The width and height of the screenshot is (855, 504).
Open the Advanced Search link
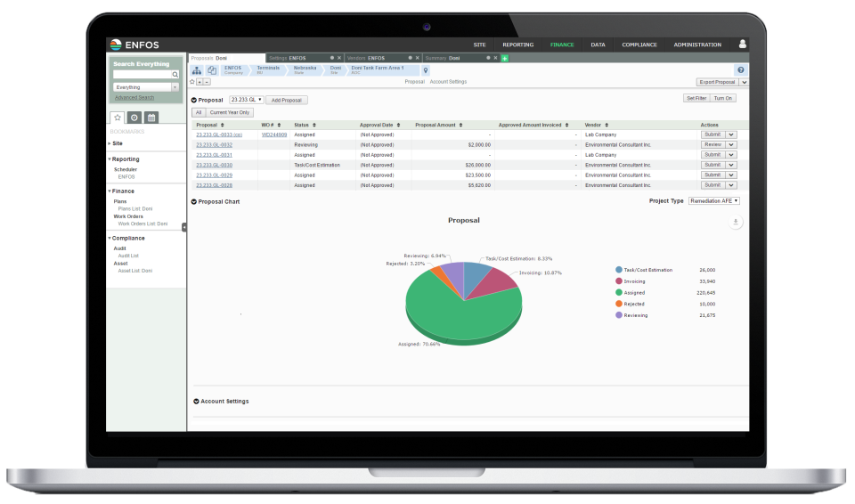point(134,98)
